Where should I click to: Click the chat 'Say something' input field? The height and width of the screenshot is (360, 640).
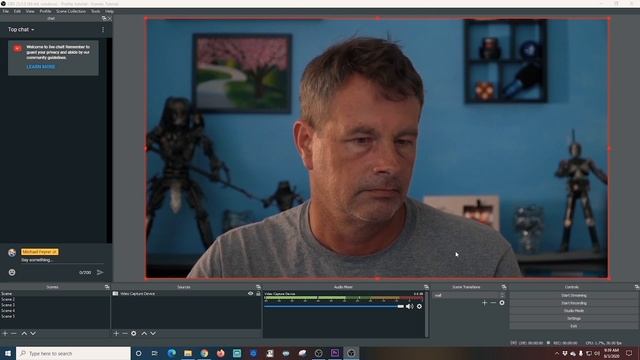tap(61, 260)
